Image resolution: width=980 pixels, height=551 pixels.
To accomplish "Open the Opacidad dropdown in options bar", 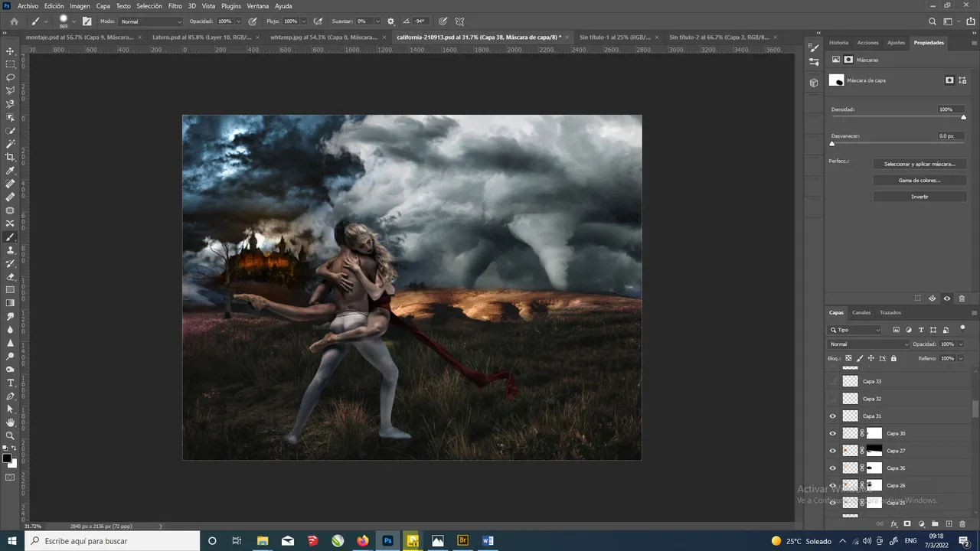I will (x=239, y=21).
